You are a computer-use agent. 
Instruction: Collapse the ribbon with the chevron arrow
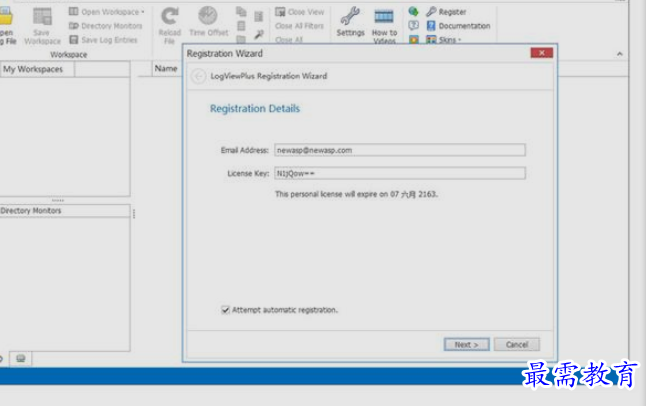(620, 54)
